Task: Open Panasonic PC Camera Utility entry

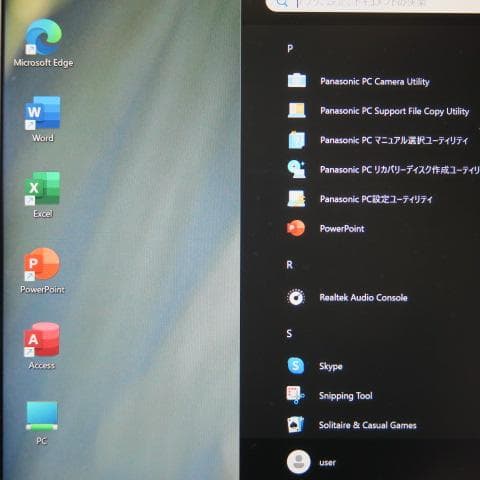Action: (375, 82)
